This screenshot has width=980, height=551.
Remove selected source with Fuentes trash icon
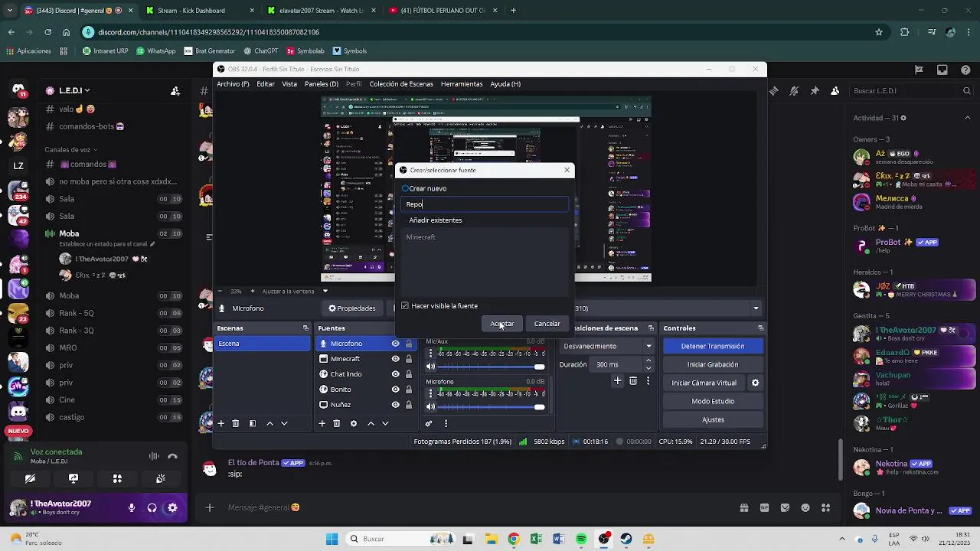336,423
